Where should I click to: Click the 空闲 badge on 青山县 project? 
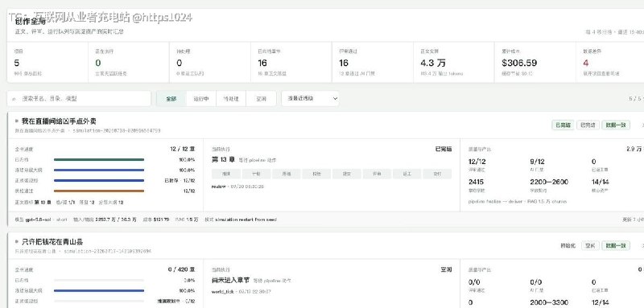[x=590, y=245]
